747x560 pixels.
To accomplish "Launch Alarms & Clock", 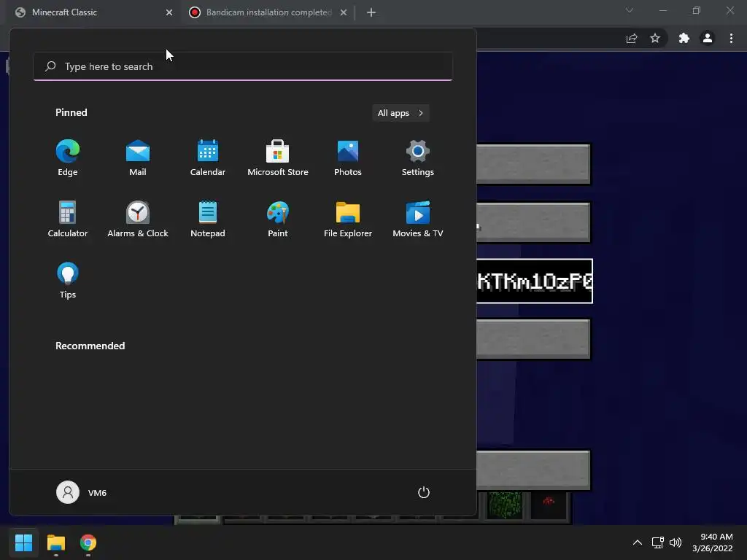I will tap(138, 219).
